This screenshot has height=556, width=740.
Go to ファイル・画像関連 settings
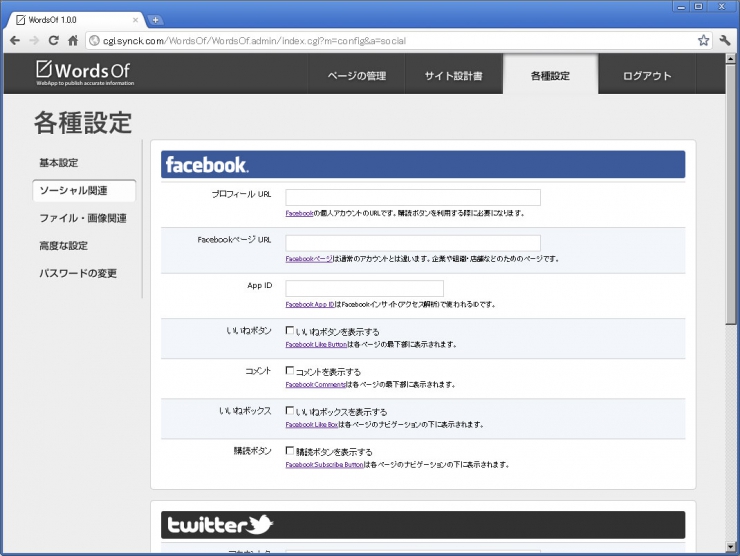(x=83, y=218)
